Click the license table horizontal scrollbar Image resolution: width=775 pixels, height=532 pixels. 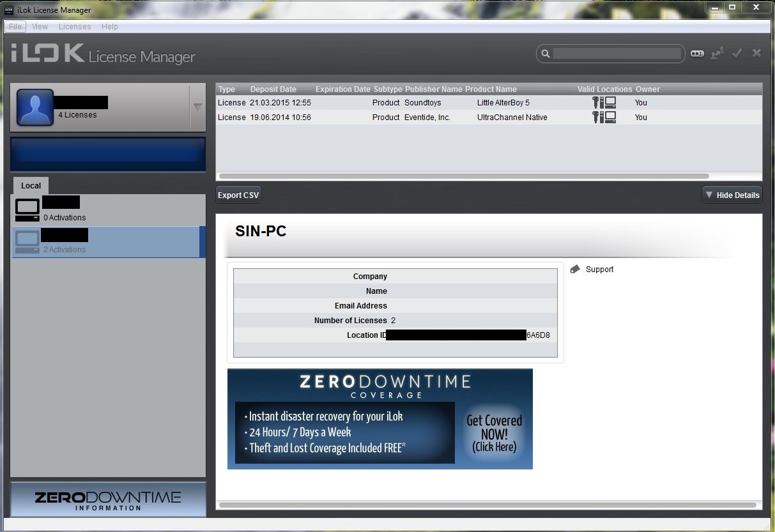[464, 176]
